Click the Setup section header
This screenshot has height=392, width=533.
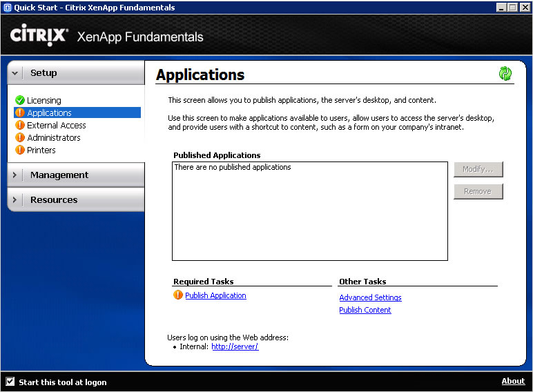[76, 72]
